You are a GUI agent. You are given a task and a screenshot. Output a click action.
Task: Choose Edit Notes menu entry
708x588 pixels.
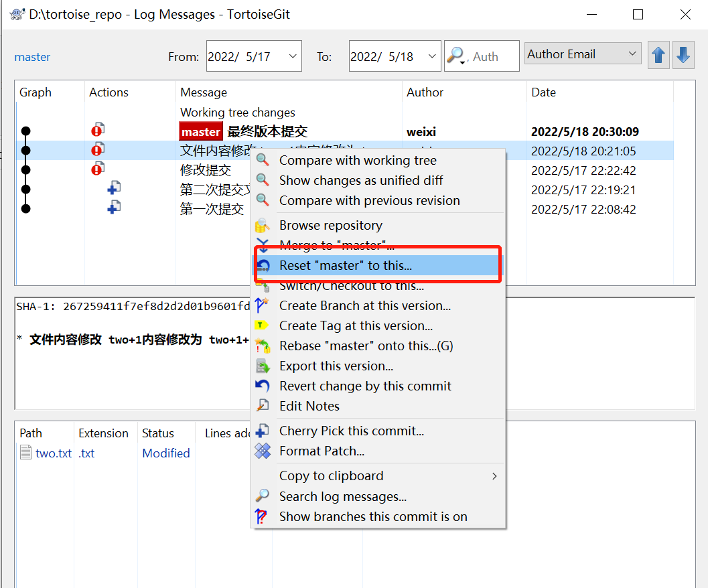tap(378, 406)
